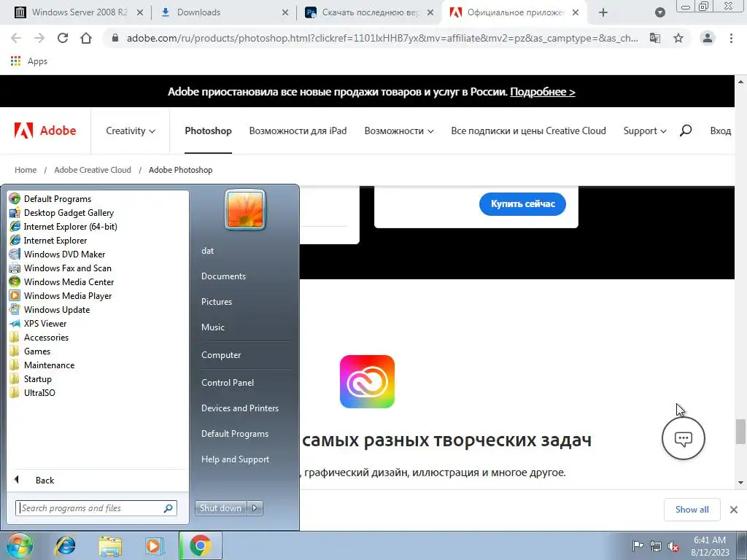Open Windows Fax and Scan
Viewport: 747px width, 560px height.
click(60, 268)
